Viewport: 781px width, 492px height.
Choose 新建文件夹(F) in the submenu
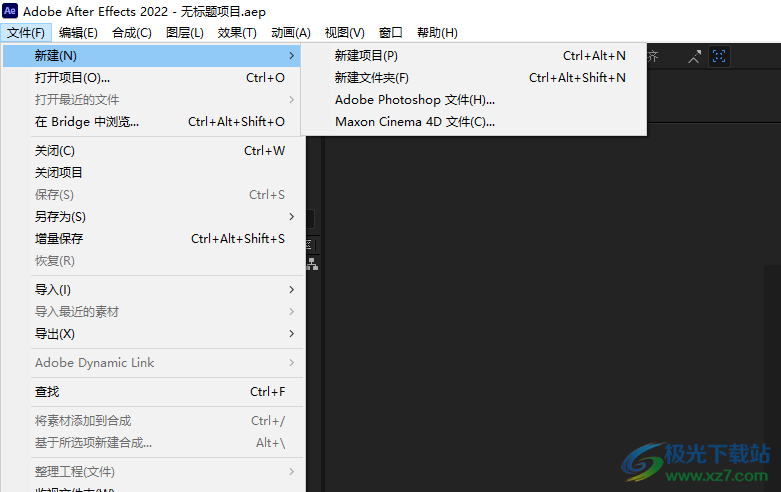pos(473,78)
